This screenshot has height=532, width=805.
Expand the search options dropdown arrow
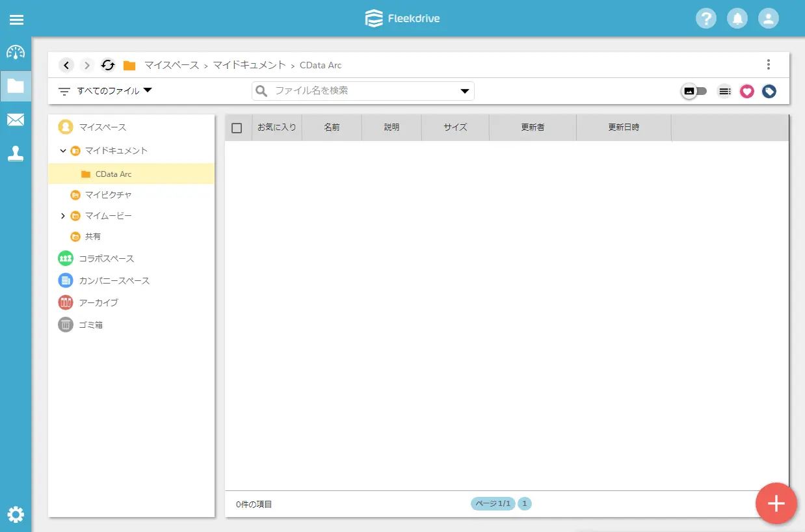[x=465, y=91]
